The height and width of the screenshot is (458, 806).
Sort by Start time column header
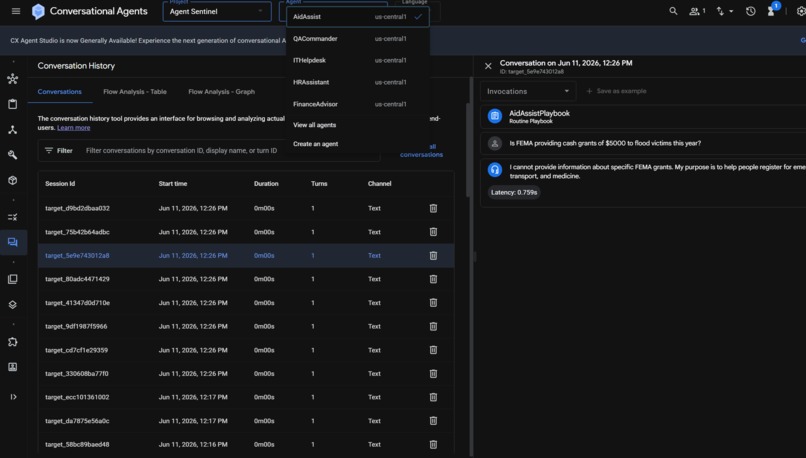coord(173,184)
